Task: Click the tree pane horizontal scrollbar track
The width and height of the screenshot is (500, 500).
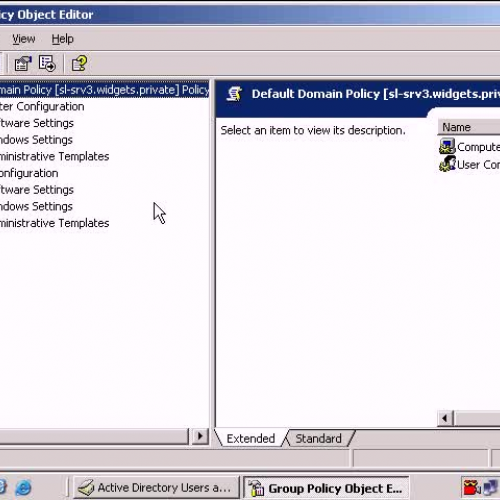Action: click(x=94, y=436)
